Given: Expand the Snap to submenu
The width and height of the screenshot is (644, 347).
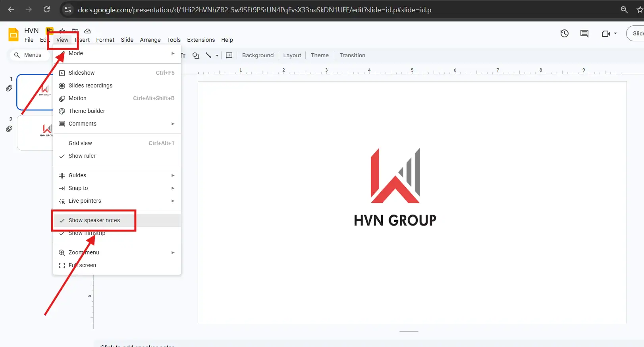Looking at the screenshot, I should tap(117, 188).
